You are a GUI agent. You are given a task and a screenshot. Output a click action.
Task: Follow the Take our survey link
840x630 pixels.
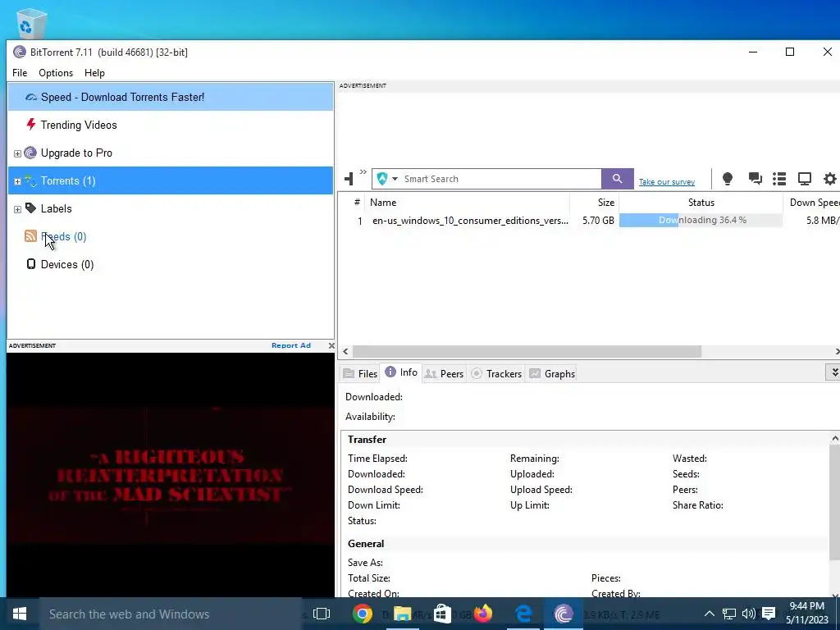pos(667,181)
